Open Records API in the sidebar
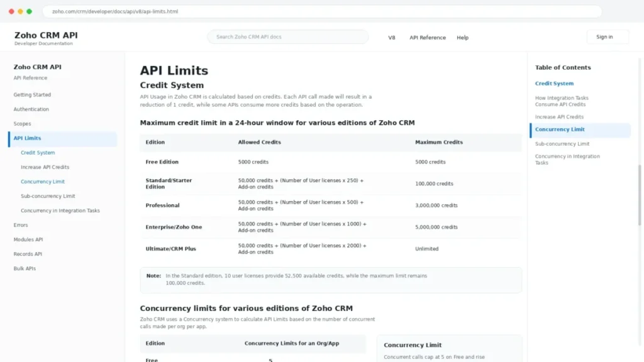 pyautogui.click(x=28, y=254)
